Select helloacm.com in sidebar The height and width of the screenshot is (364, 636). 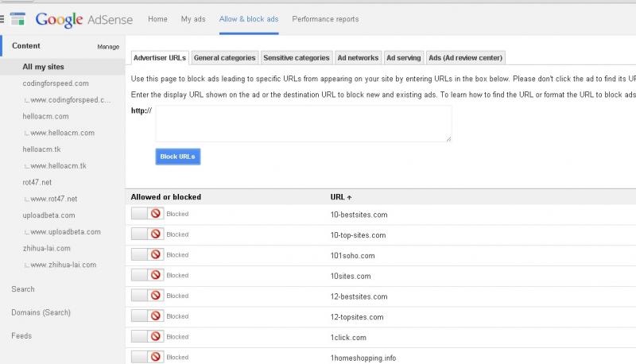(x=45, y=116)
